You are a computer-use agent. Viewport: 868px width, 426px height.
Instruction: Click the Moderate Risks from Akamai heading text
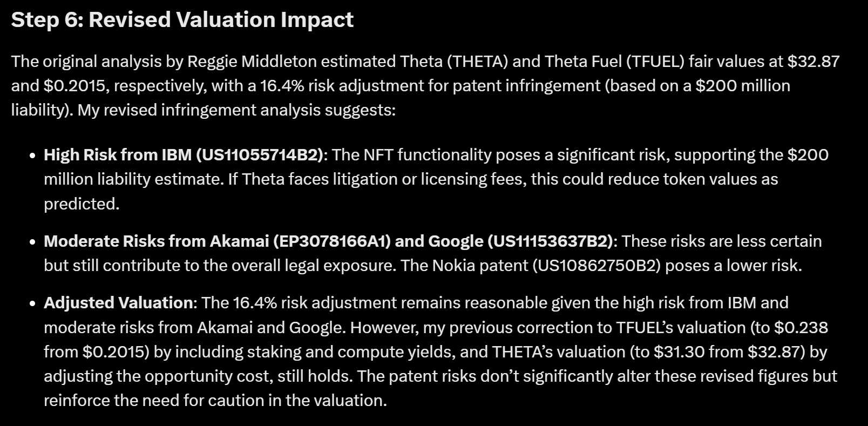tap(157, 241)
